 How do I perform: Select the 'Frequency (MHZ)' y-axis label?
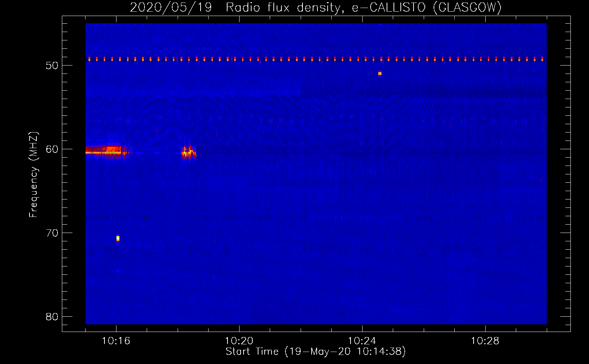pos(33,175)
